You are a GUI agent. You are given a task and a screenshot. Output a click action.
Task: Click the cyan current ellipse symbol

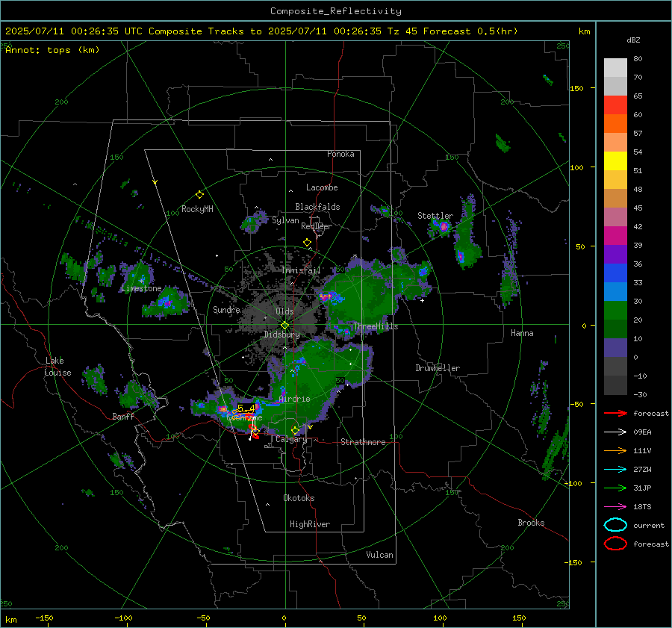[615, 525]
